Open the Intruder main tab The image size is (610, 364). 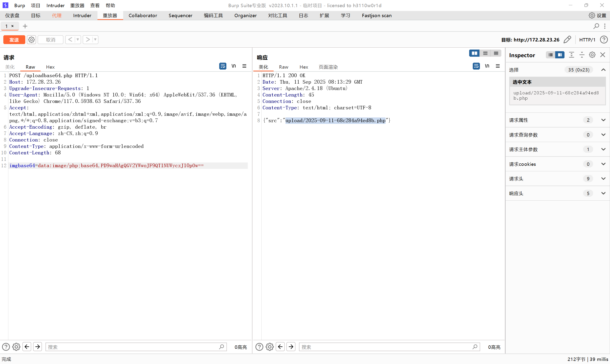(82, 15)
